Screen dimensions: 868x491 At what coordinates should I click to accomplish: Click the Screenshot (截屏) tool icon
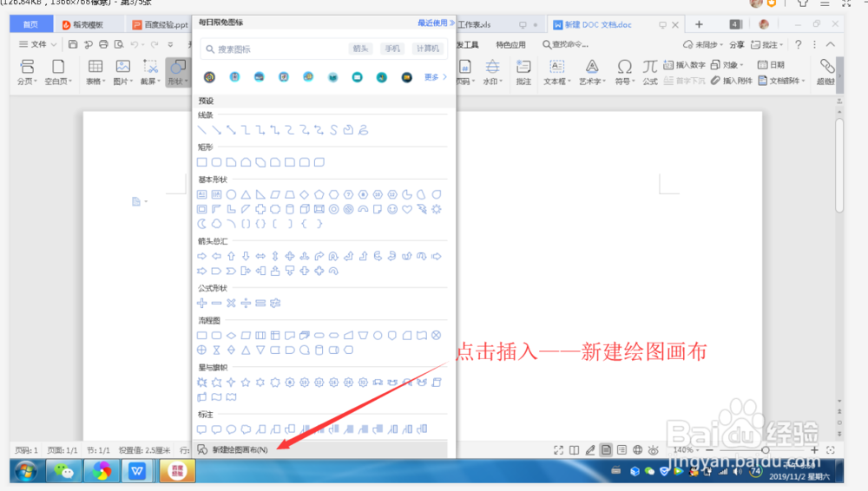coord(150,72)
